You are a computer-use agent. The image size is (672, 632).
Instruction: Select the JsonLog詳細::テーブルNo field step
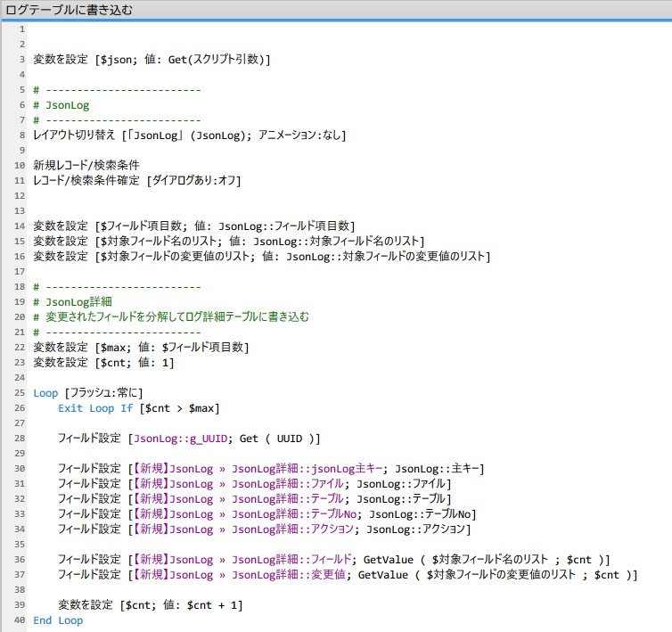click(266, 514)
